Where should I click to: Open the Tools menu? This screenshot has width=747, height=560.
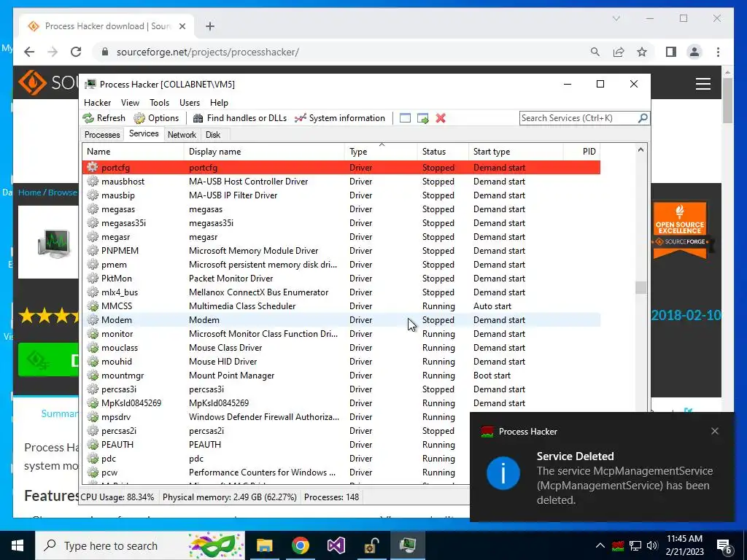(159, 102)
